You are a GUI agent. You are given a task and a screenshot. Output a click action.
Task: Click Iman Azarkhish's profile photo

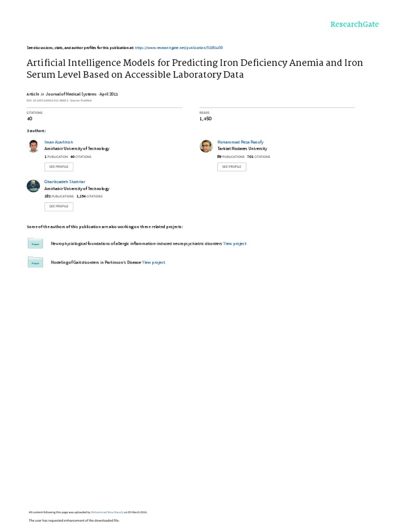point(33,146)
